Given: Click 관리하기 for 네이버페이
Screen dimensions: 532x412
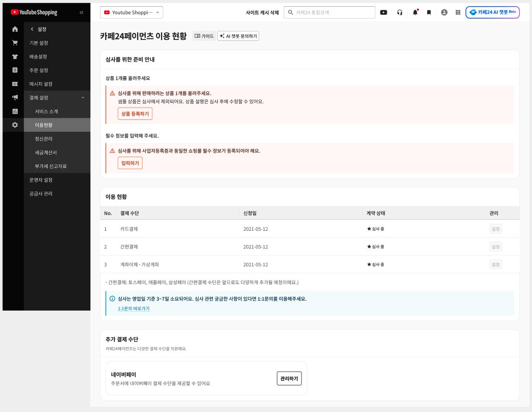Looking at the screenshot, I should click(289, 378).
